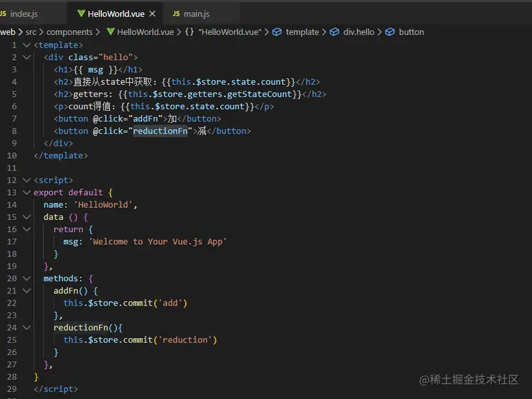Click the 'msg' interpolation in the h1
Viewport: 532px width, 399px height.
pos(96,70)
